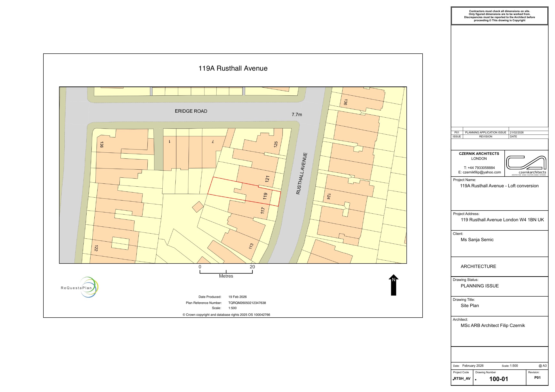
Task: Click the Czernik Architects CA logo
Action: pos(526,163)
